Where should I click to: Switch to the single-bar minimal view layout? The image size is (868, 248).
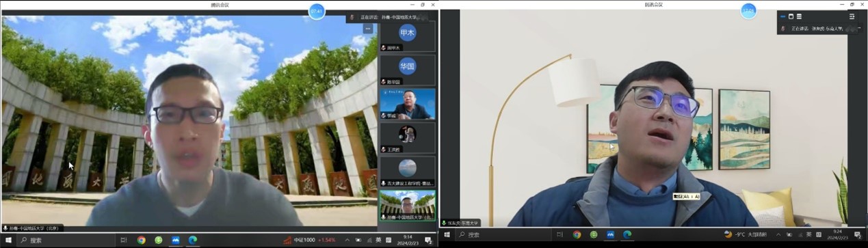pos(782,16)
